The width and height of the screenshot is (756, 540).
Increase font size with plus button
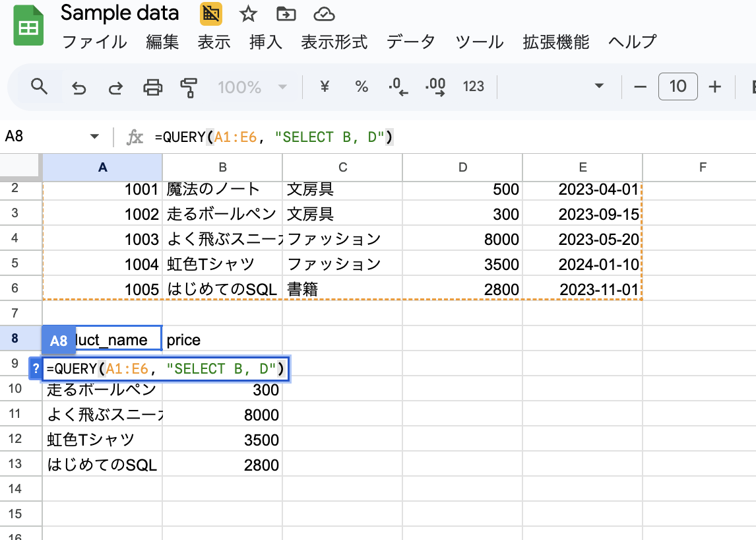714,86
